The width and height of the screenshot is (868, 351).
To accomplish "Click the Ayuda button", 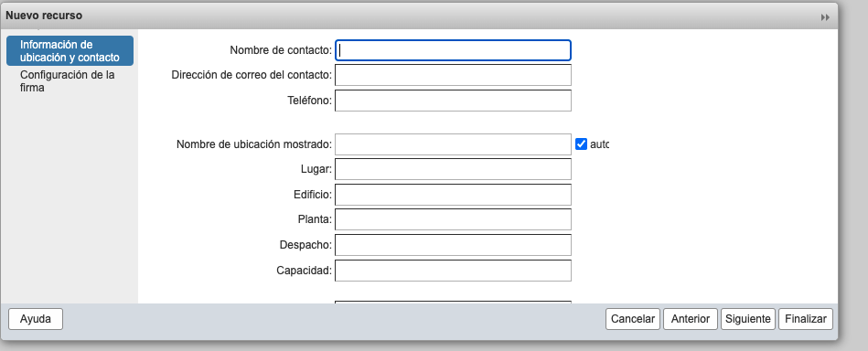I will [36, 319].
